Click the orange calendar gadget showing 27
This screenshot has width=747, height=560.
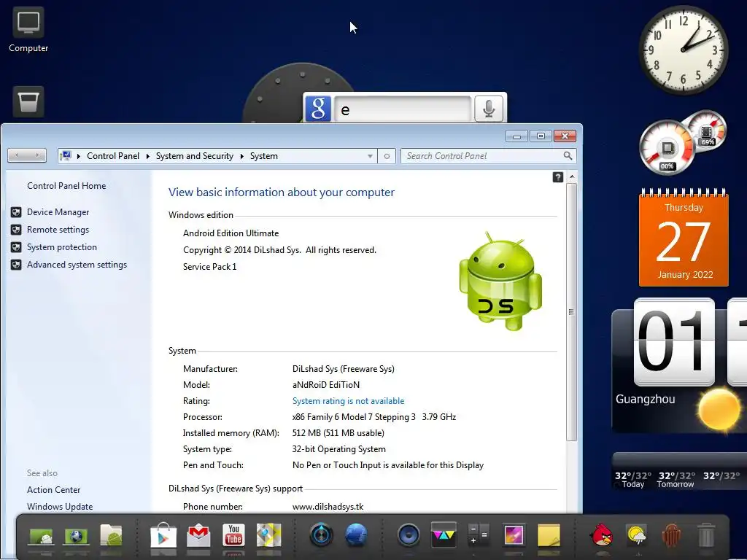pyautogui.click(x=684, y=238)
